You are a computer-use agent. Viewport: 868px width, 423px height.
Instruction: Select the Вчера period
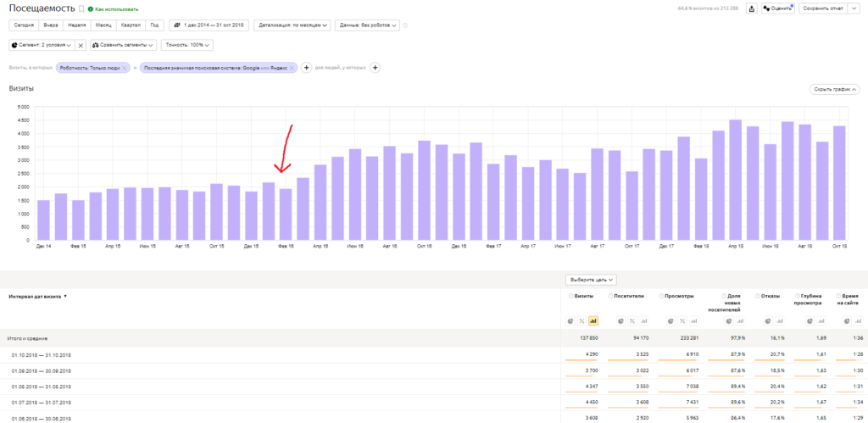tap(51, 25)
